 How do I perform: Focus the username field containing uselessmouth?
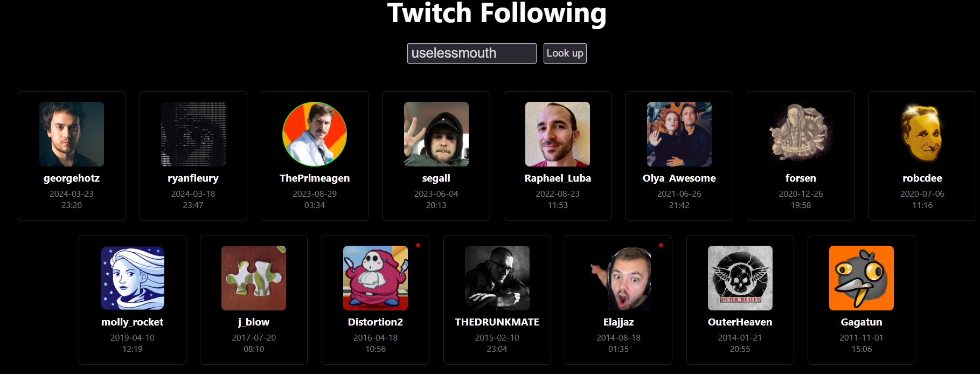(472, 53)
